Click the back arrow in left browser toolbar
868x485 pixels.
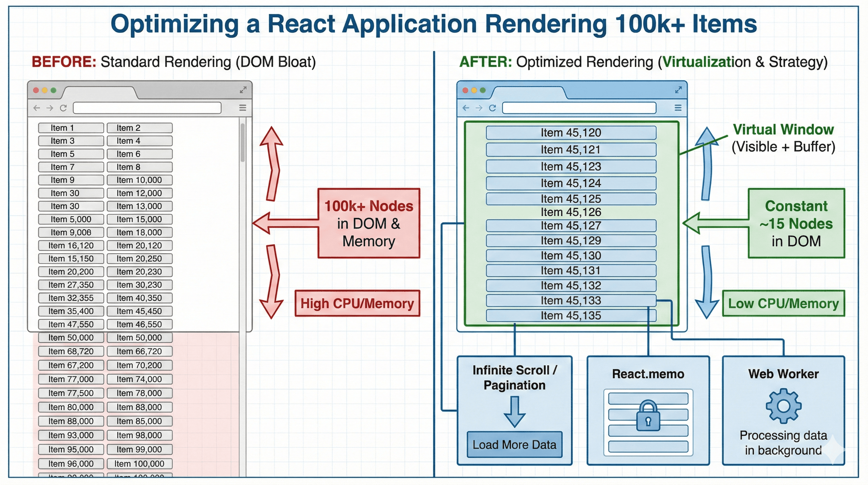pyautogui.click(x=36, y=108)
